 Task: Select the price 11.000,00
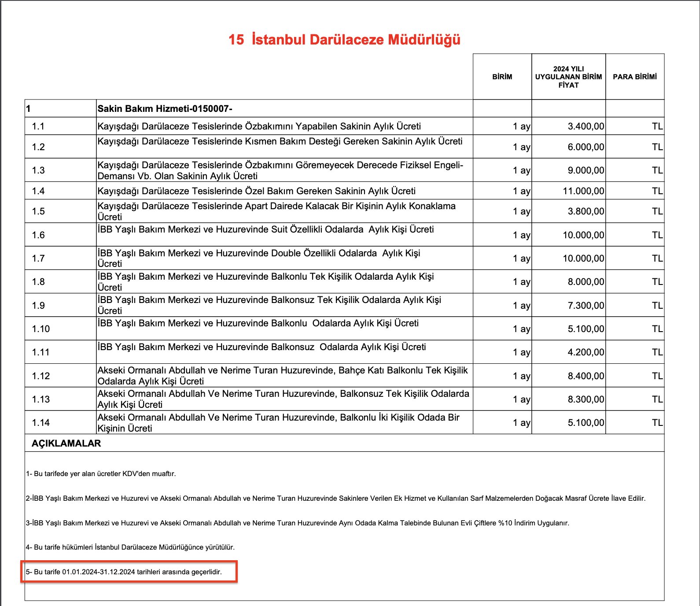584,191
